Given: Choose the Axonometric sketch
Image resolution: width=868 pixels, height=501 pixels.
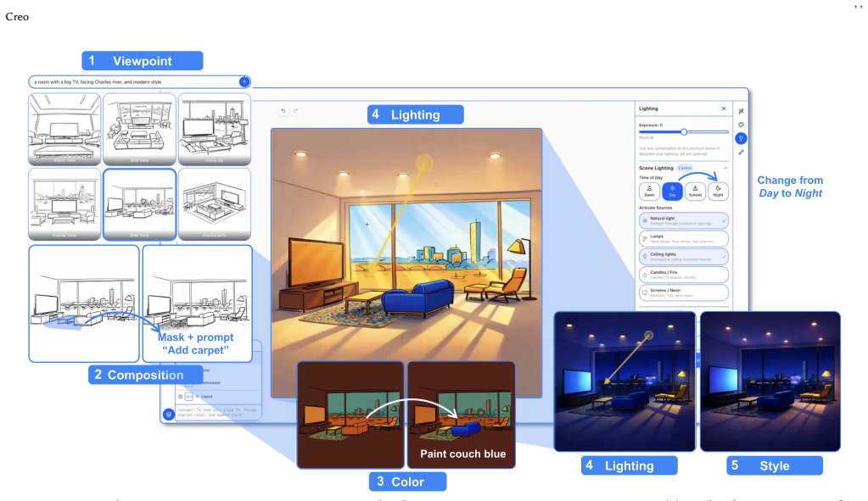Looking at the screenshot, I should click(x=215, y=204).
